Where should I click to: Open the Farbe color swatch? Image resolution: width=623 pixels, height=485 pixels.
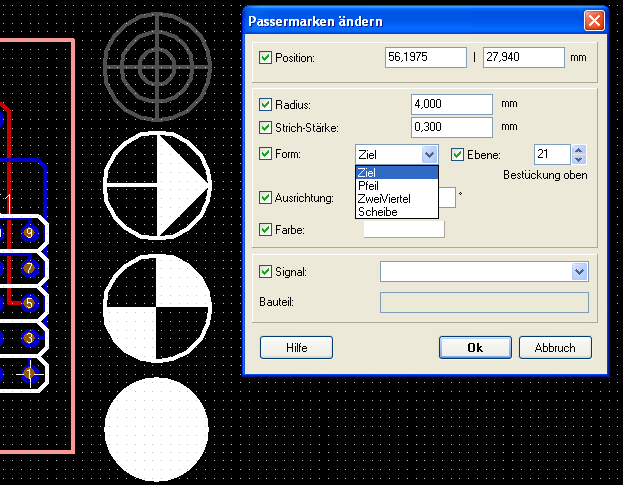pos(404,230)
